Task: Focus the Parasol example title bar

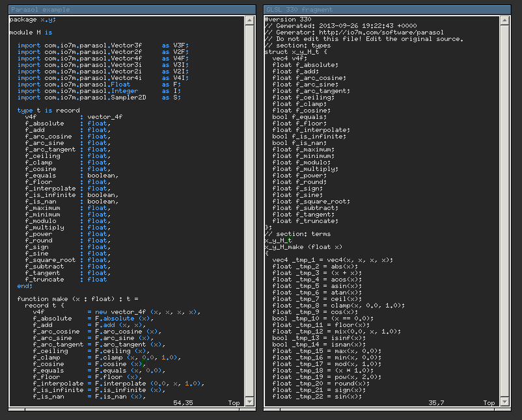Action: [132, 10]
